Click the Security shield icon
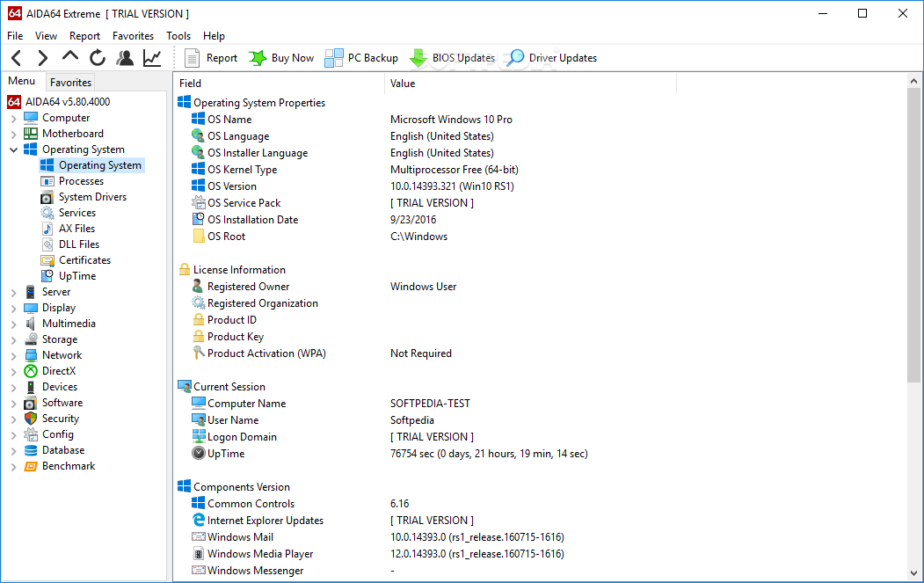 [x=31, y=419]
